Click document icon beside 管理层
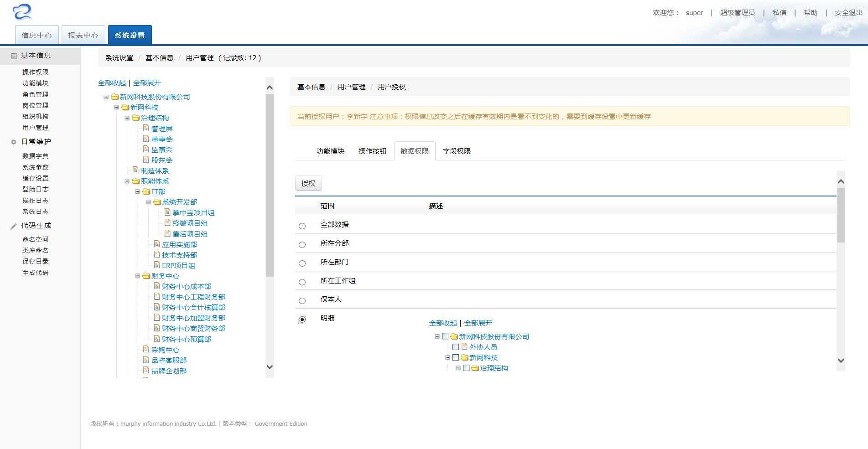 [146, 128]
